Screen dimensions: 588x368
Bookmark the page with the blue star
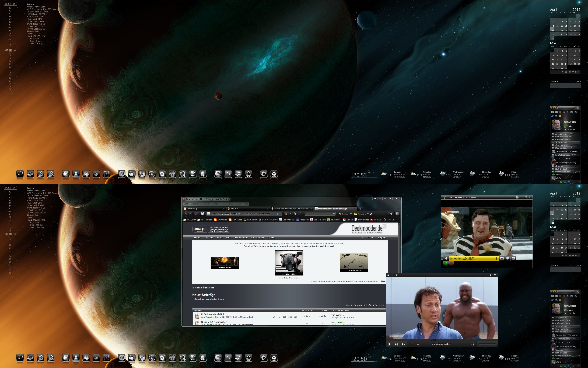click(x=278, y=214)
